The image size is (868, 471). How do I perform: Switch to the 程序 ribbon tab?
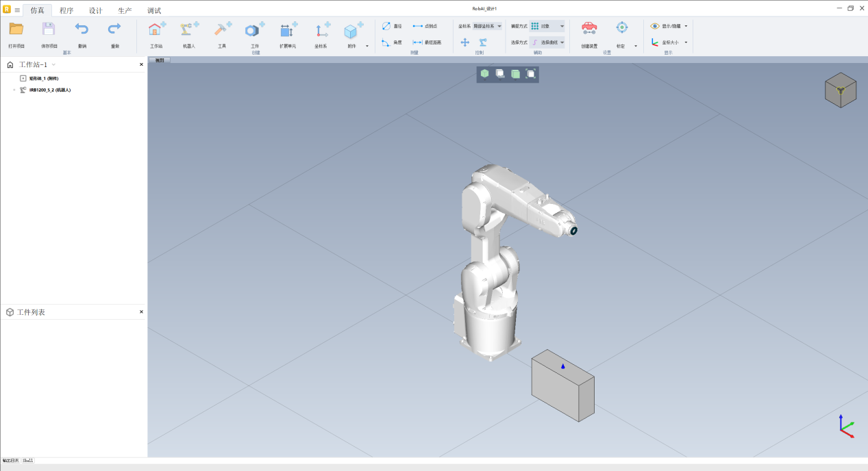[x=66, y=10]
